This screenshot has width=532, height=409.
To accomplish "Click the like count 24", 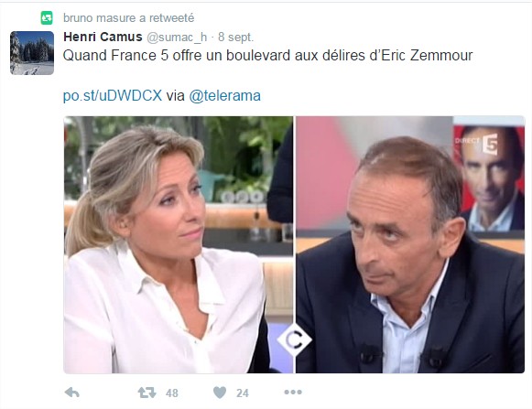I will click(243, 393).
